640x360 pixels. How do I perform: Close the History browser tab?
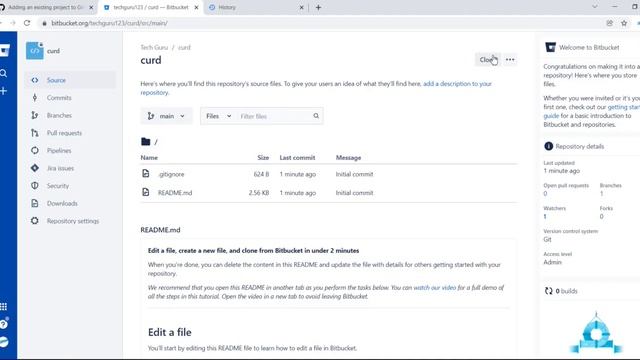(302, 7)
